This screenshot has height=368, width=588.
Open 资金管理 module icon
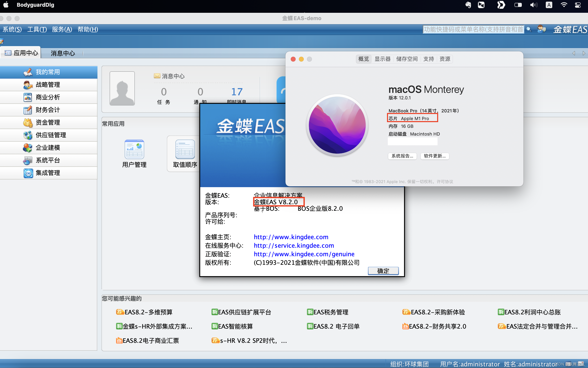point(28,123)
